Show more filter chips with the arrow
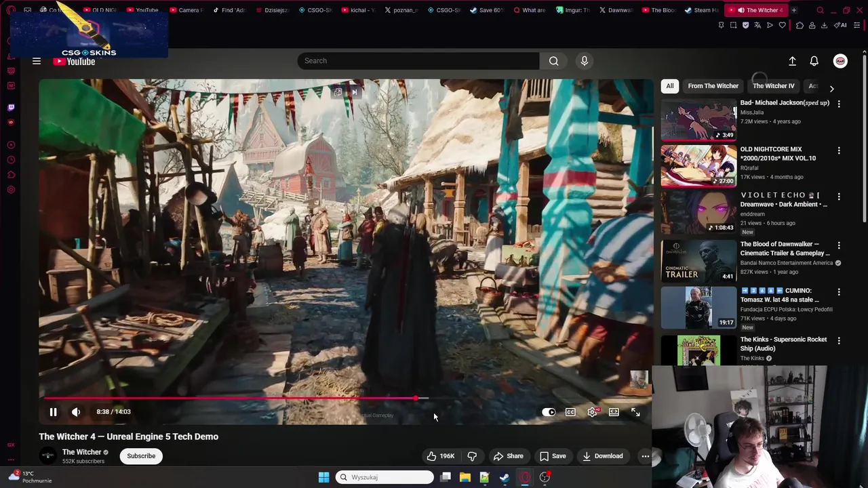The height and width of the screenshot is (488, 868). click(832, 89)
